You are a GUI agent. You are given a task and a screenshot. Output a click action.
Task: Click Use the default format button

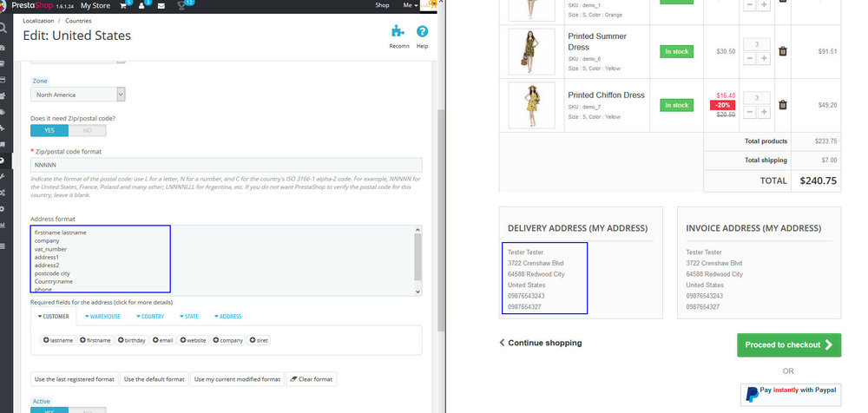pos(154,379)
